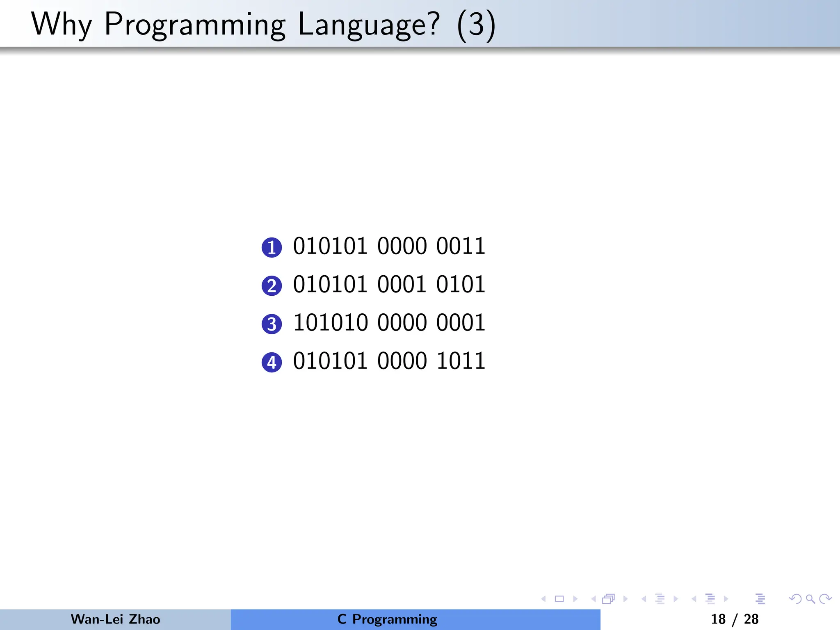Image resolution: width=840 pixels, height=630 pixels.
Task: Click the next subsection arrow
Action: pyautogui.click(x=676, y=599)
